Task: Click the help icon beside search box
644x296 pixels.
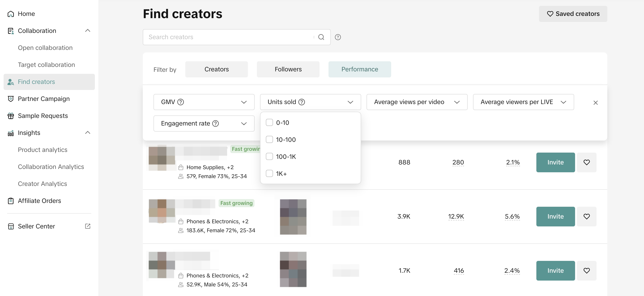Action: click(338, 37)
